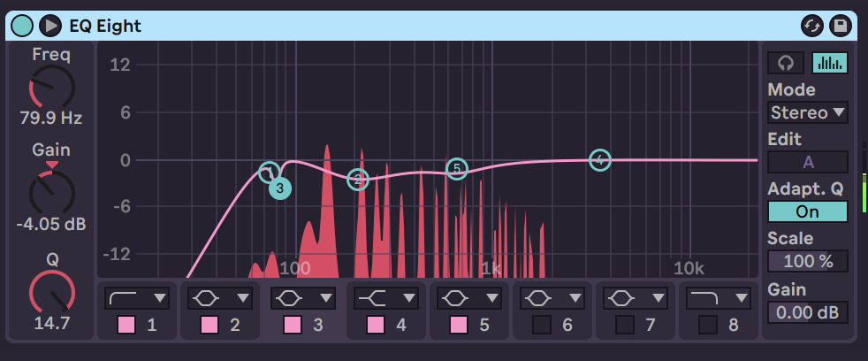Select filter node 4 on the curve
The image size is (868, 361).
coord(600,160)
